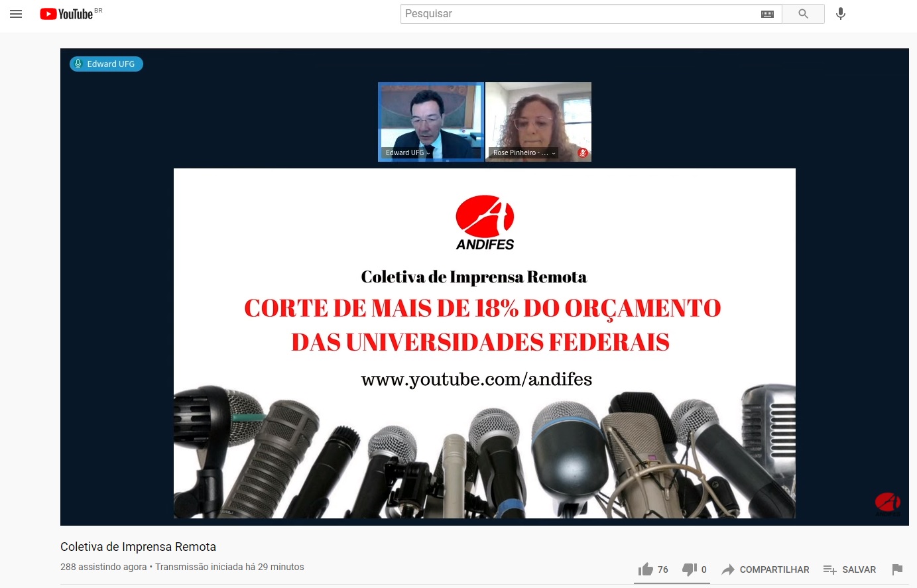Report the video with flag icon
The width and height of the screenshot is (917, 588).
(897, 569)
